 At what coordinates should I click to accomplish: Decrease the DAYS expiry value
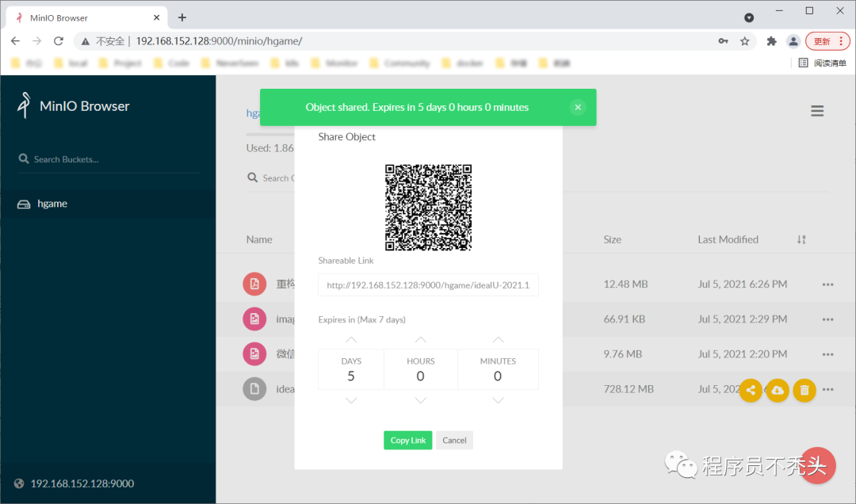[351, 400]
